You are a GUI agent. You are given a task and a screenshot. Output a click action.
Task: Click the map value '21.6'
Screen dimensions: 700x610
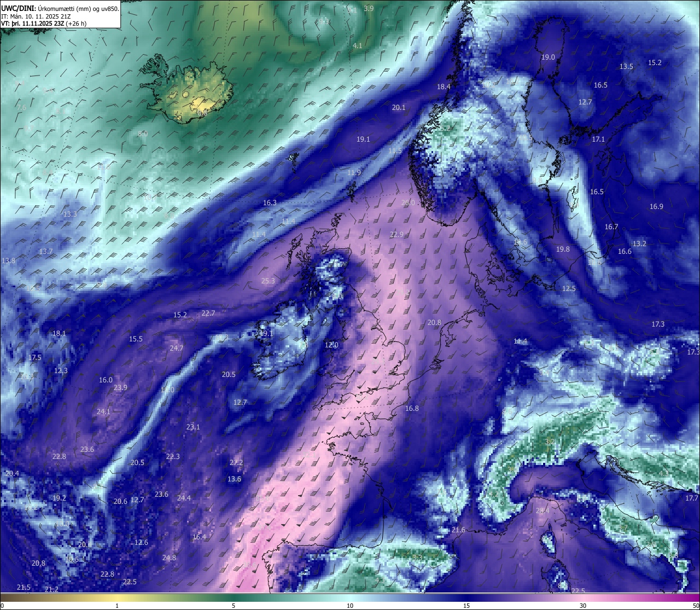coord(458,530)
